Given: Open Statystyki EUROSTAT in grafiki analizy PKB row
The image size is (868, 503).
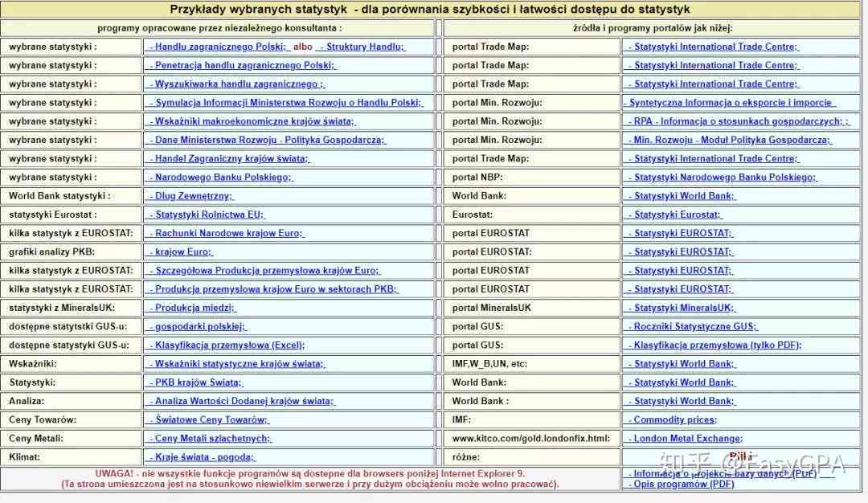Looking at the screenshot, I should tap(678, 252).
